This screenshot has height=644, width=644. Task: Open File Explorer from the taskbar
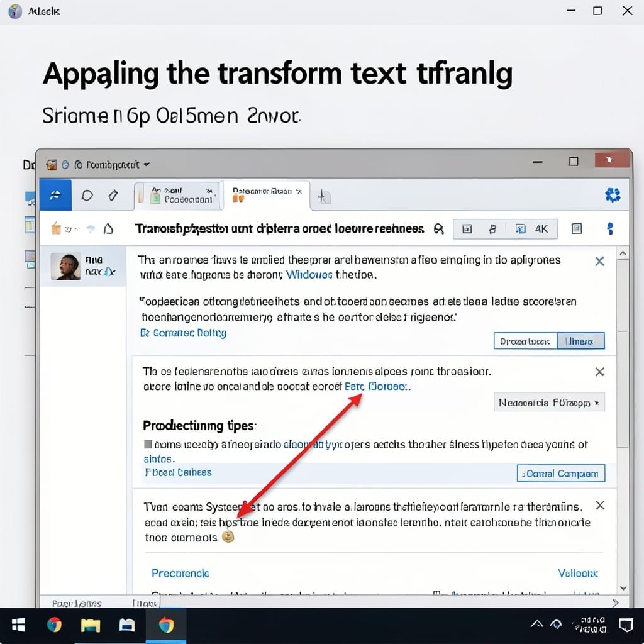point(91,625)
